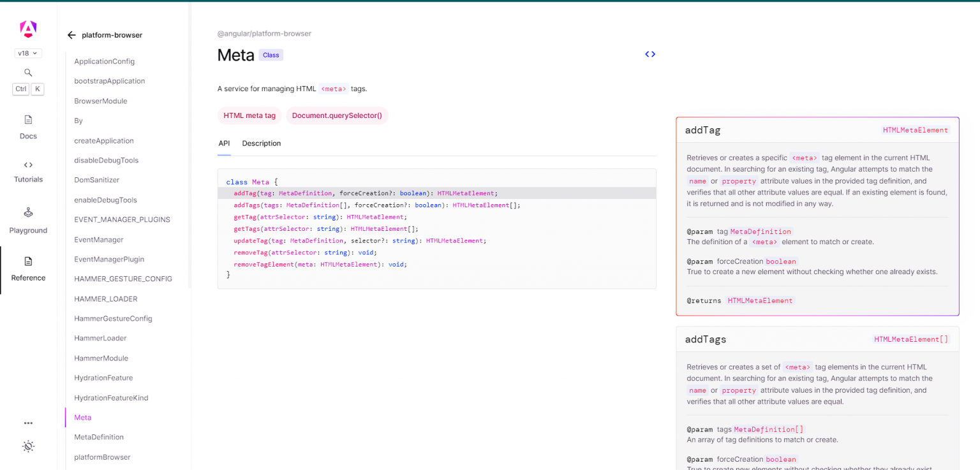The height and width of the screenshot is (470, 980).
Task: Select the API tab
Action: point(224,143)
